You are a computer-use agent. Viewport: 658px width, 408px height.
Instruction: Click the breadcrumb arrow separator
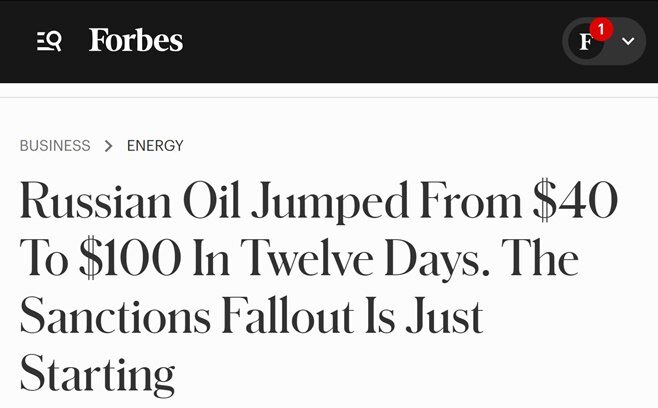[108, 146]
